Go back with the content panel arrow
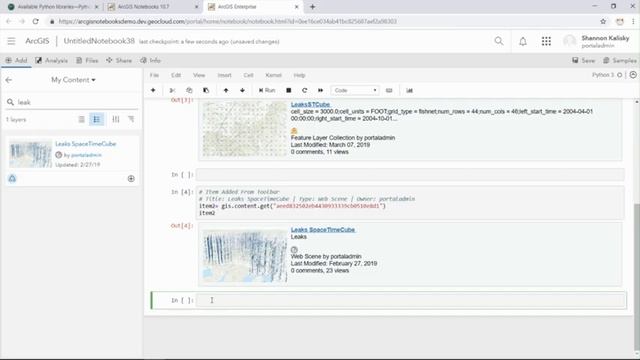640x360 pixels. pos(9,80)
